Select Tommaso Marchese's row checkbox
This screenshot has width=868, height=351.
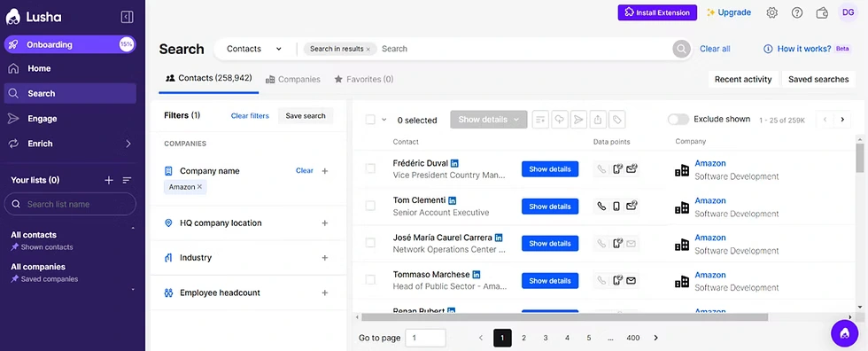370,280
